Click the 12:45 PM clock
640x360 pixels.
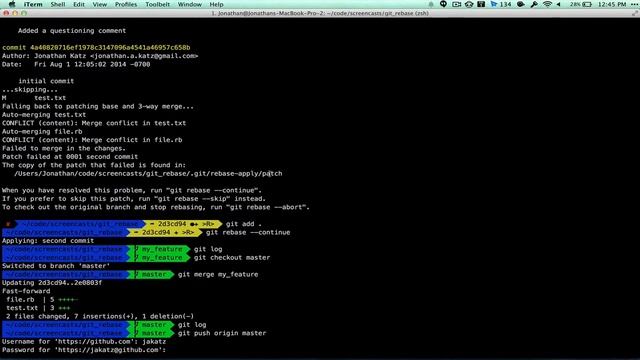point(612,4)
